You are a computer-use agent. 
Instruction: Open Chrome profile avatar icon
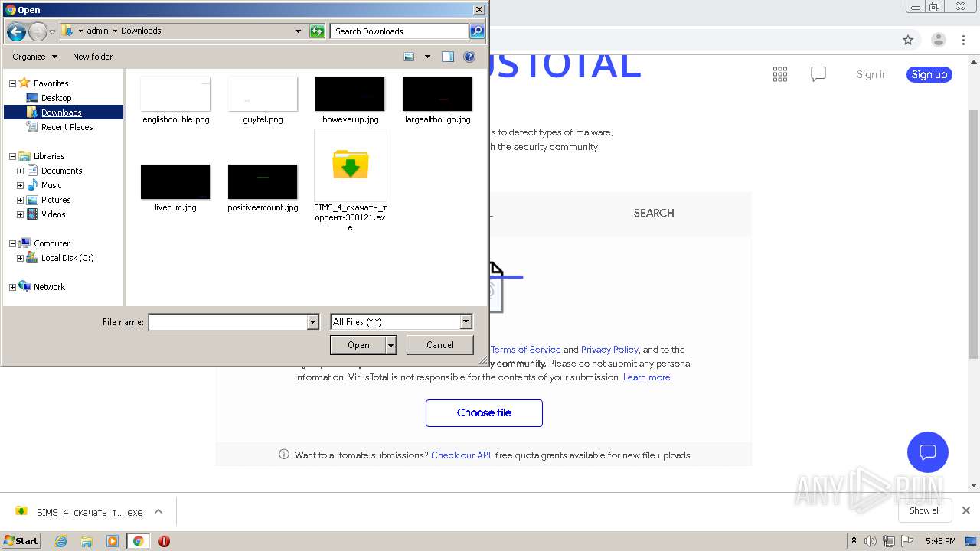938,40
